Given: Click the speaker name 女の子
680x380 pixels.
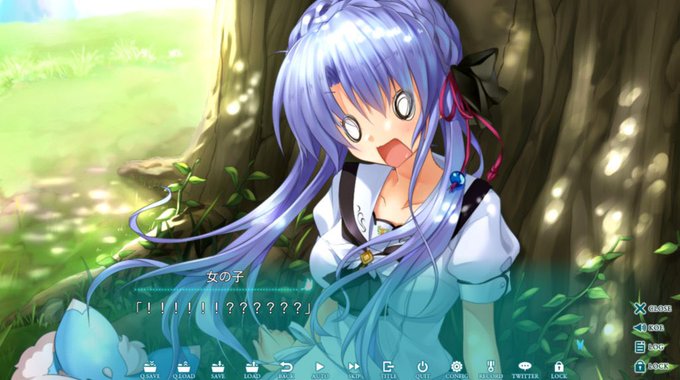Looking at the screenshot, I should click(226, 277).
